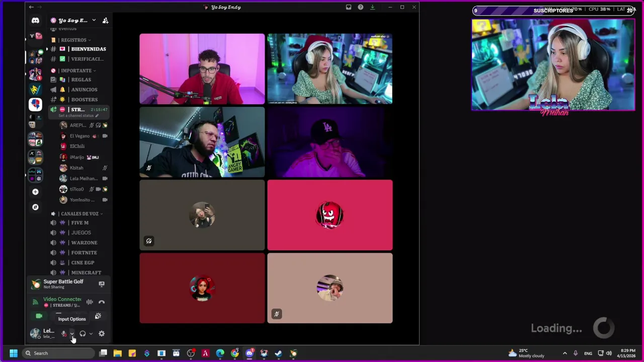The image size is (644, 362).
Task: Share screen for Super Battle Golf
Action: 102,284
